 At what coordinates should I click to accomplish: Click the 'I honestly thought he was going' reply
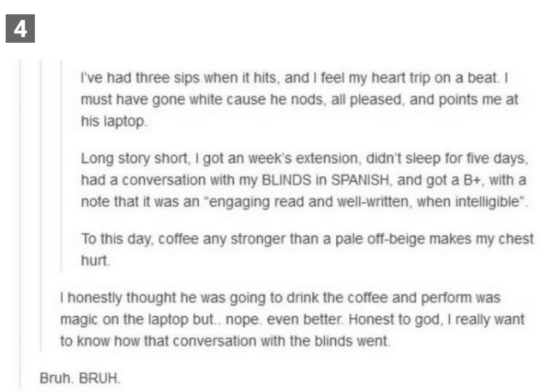point(293,319)
